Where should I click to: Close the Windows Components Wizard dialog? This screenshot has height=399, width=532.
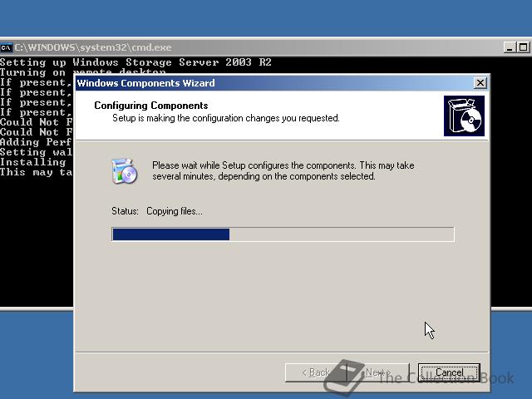point(480,83)
